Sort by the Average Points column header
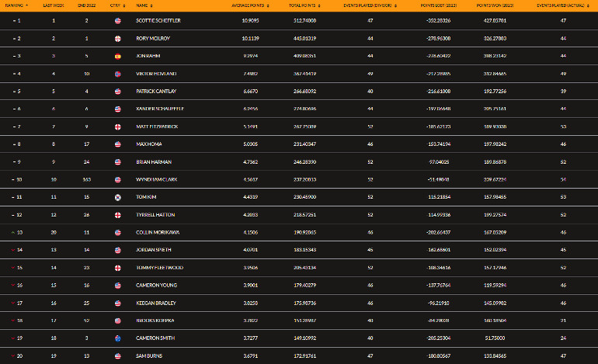Image resolution: width=598 pixels, height=364 pixels. 250,5
